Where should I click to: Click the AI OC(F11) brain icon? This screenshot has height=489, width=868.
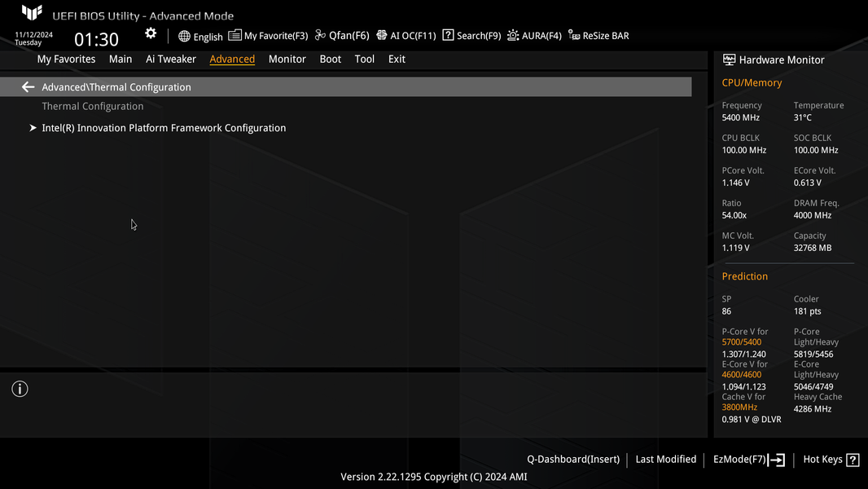[x=381, y=35]
